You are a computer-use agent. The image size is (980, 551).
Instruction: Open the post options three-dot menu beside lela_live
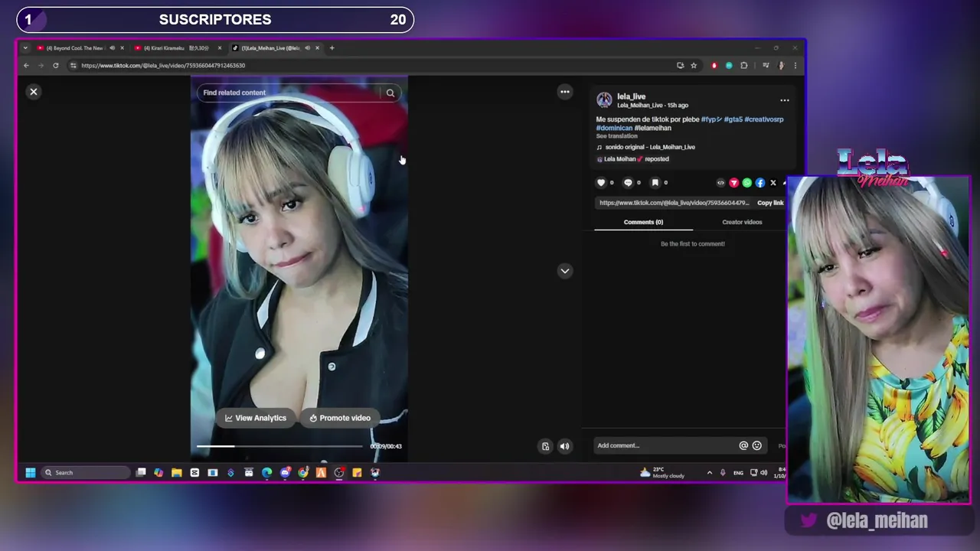784,100
